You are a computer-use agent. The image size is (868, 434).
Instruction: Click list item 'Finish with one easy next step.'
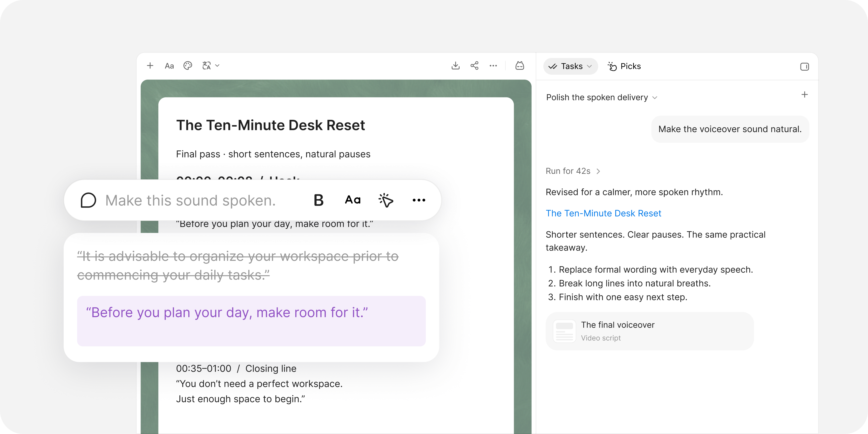623,297
